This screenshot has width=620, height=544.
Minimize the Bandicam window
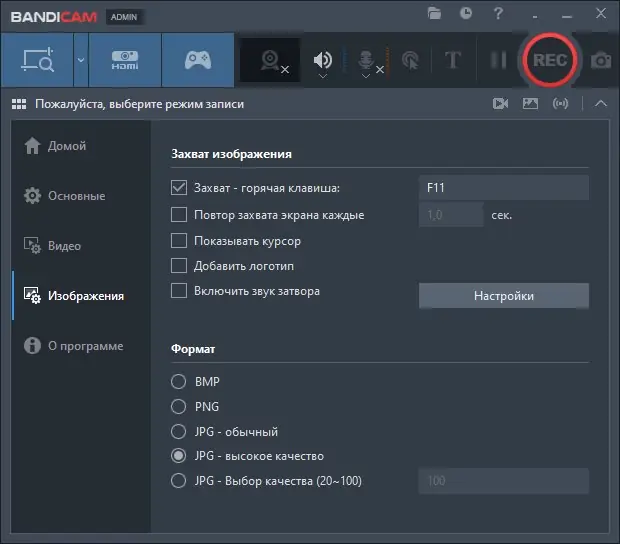point(567,17)
